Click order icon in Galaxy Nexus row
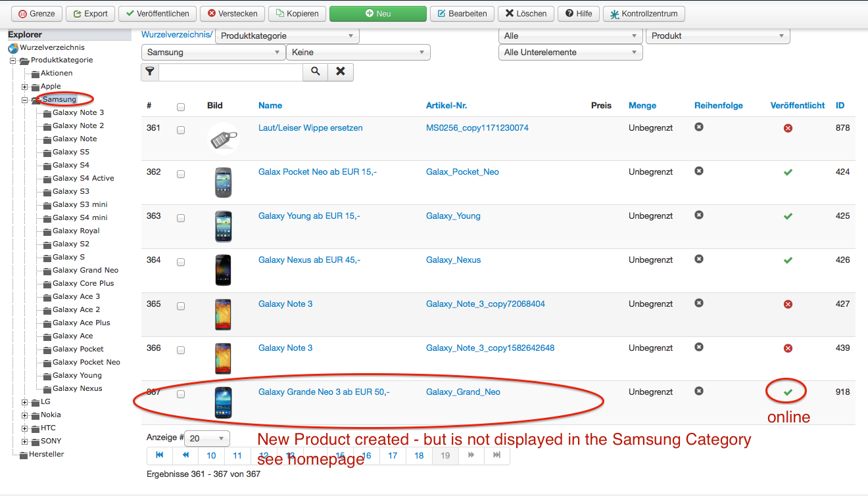868x496 pixels. 699,259
